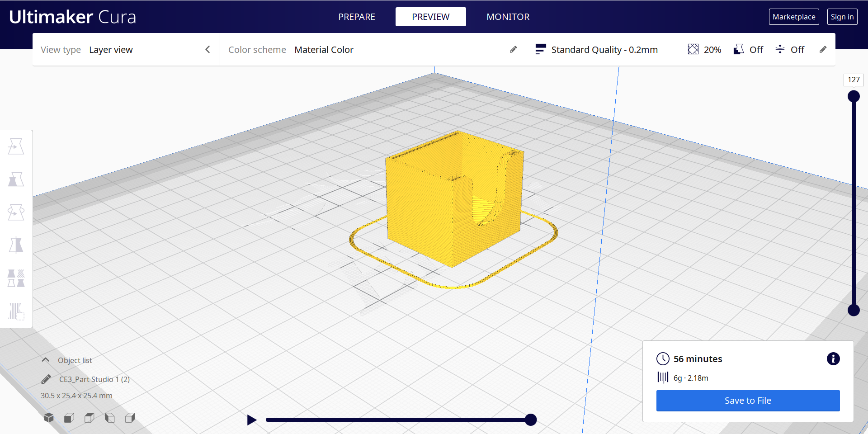Select the Scale tool in left toolbar

(x=16, y=179)
